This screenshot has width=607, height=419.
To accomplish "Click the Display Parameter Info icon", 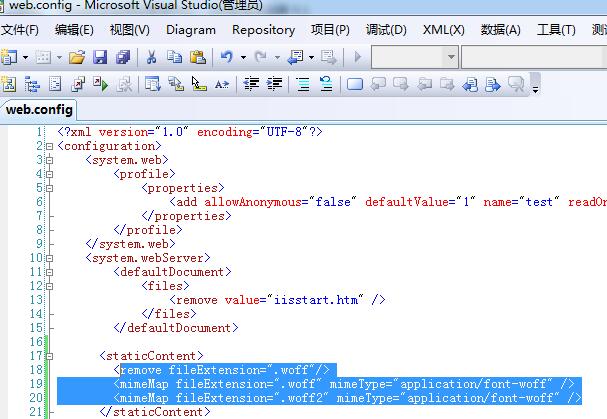I will tap(176, 84).
